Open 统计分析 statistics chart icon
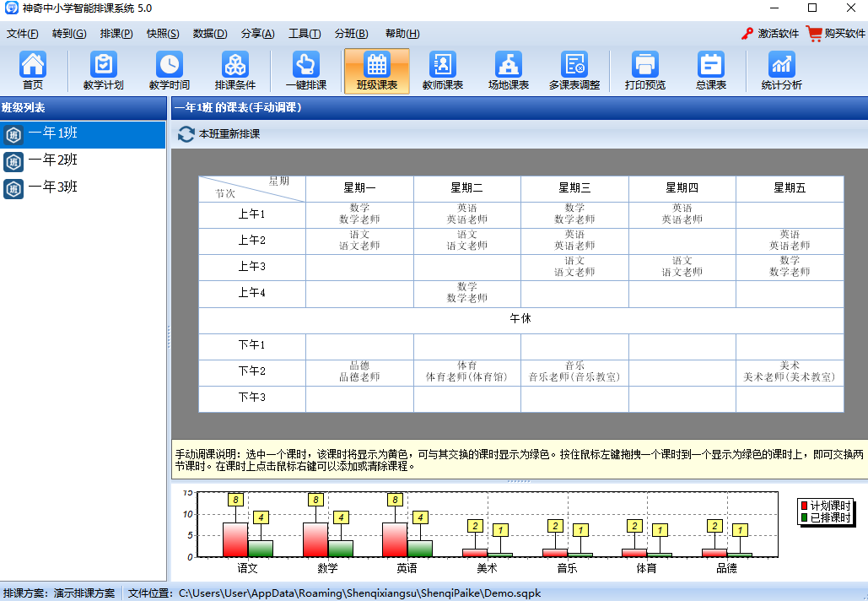 [x=781, y=71]
